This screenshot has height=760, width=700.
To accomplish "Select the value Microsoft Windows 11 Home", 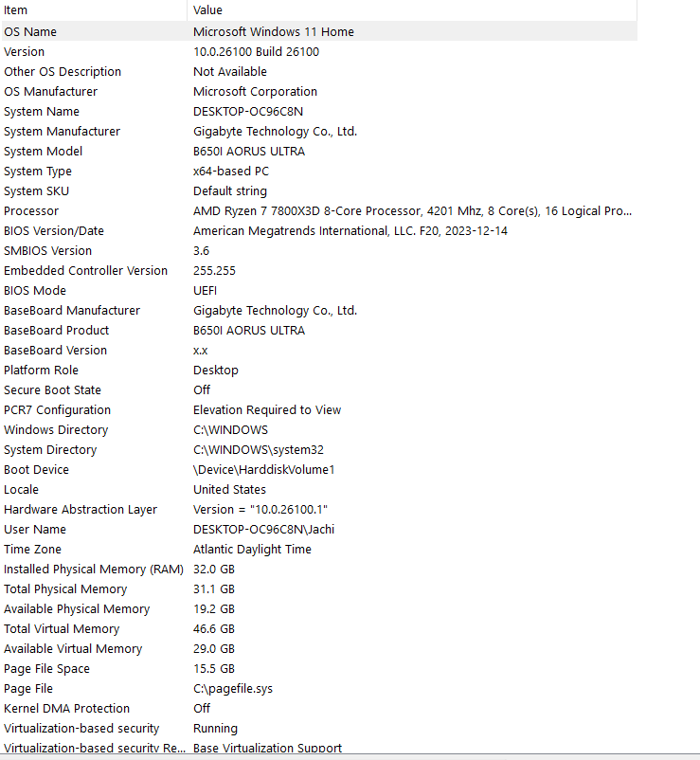I will [273, 32].
